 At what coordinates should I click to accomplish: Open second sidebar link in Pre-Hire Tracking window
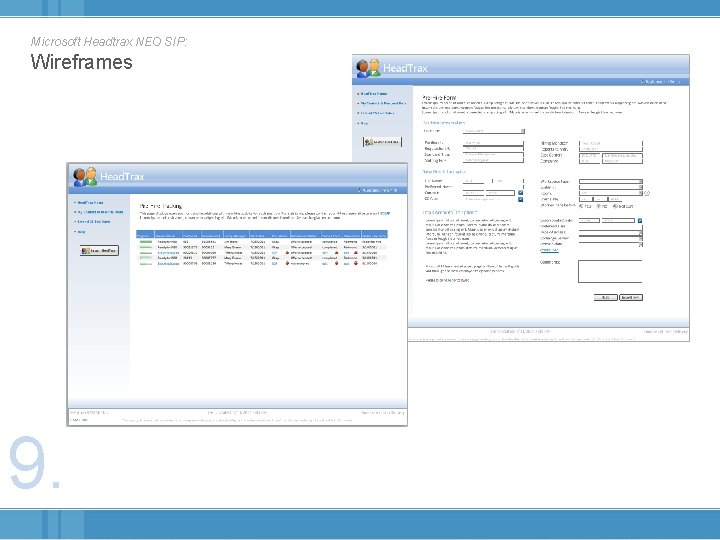click(x=99, y=212)
